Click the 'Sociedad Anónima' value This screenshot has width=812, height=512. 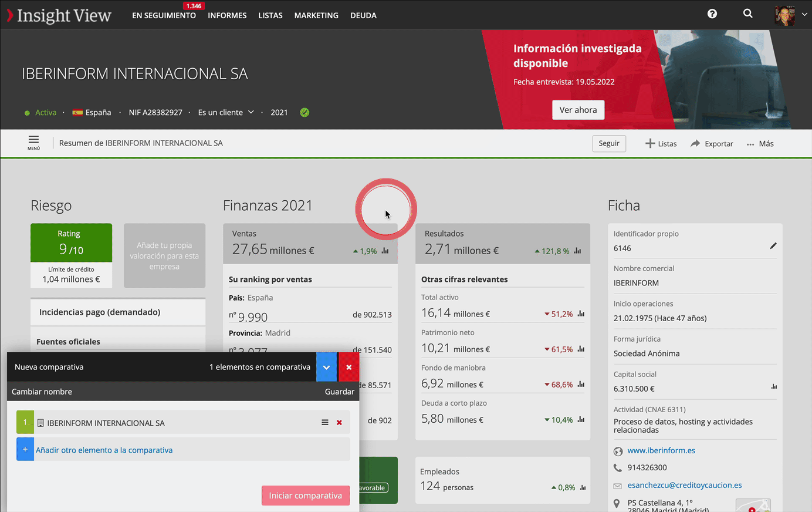[647, 353]
